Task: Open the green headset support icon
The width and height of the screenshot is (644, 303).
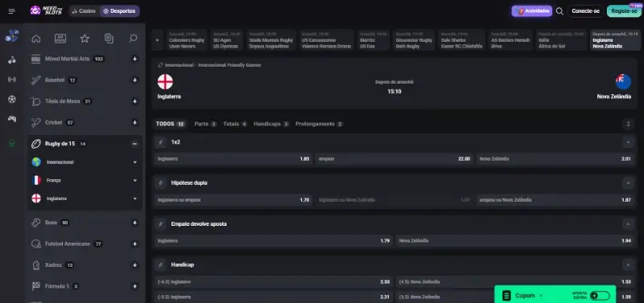Action: [12, 143]
